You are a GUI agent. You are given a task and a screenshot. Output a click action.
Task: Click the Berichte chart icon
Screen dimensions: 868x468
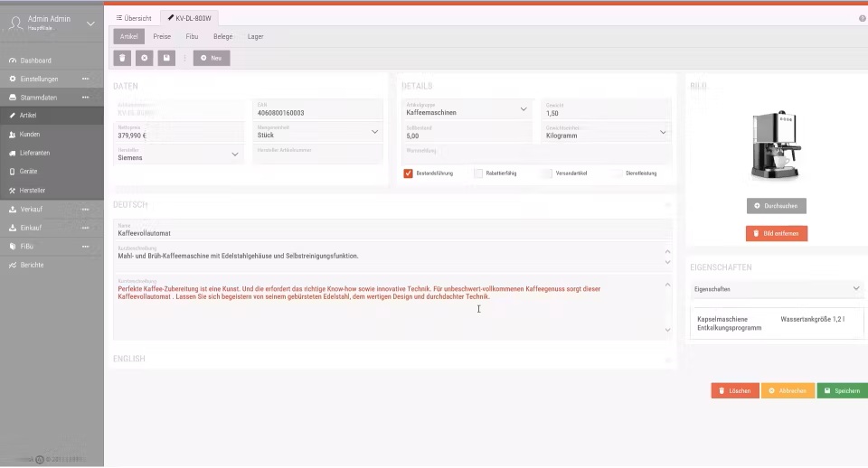(x=12, y=265)
